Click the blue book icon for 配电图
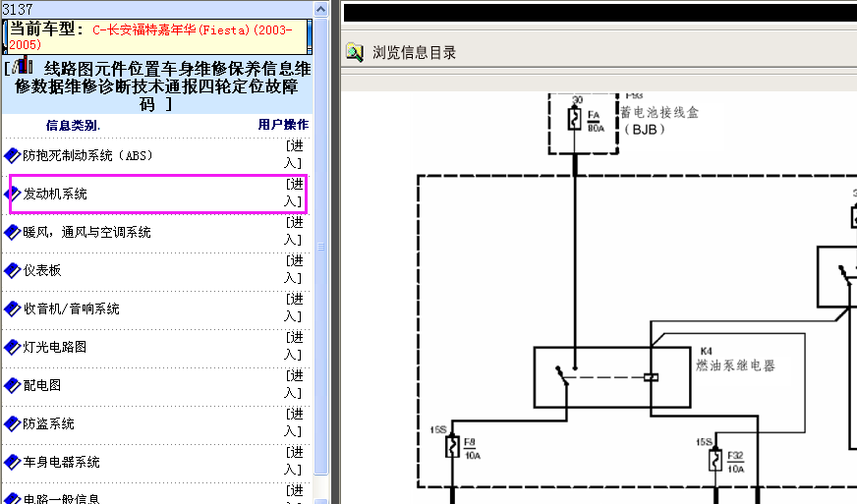857x504 pixels. (12, 385)
